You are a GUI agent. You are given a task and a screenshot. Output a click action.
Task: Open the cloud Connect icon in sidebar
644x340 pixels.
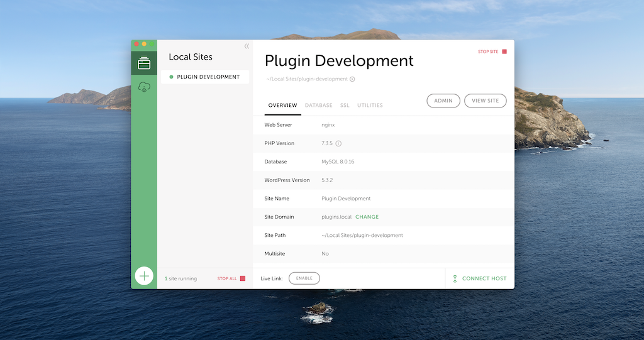(x=144, y=88)
